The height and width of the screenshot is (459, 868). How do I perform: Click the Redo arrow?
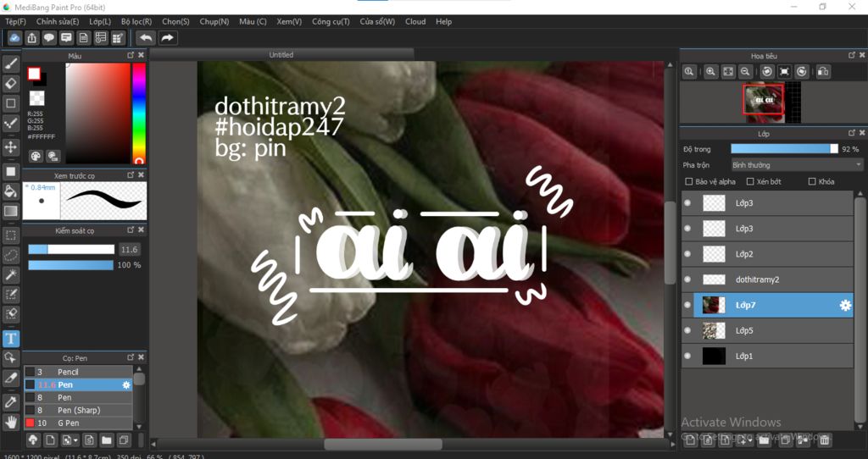(x=167, y=37)
